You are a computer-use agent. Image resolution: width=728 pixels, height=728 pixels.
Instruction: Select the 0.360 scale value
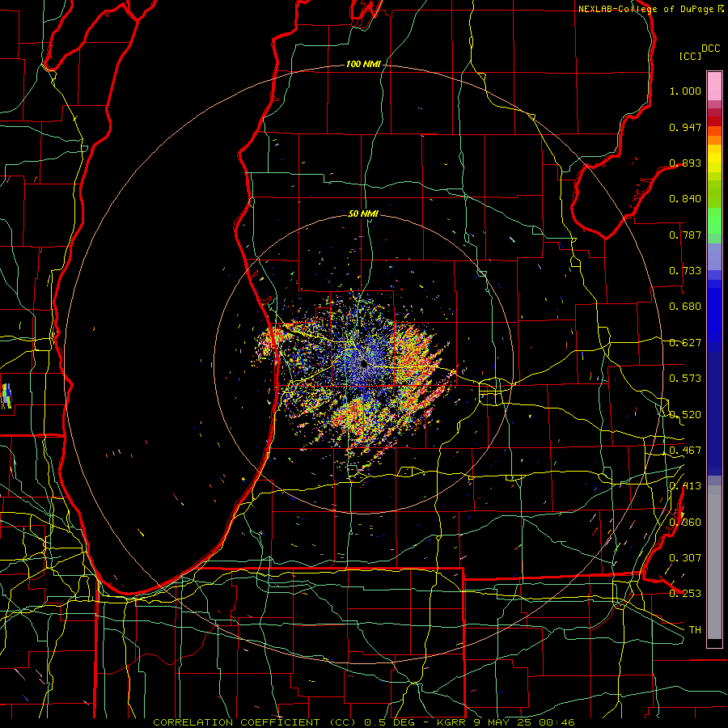coord(685,523)
